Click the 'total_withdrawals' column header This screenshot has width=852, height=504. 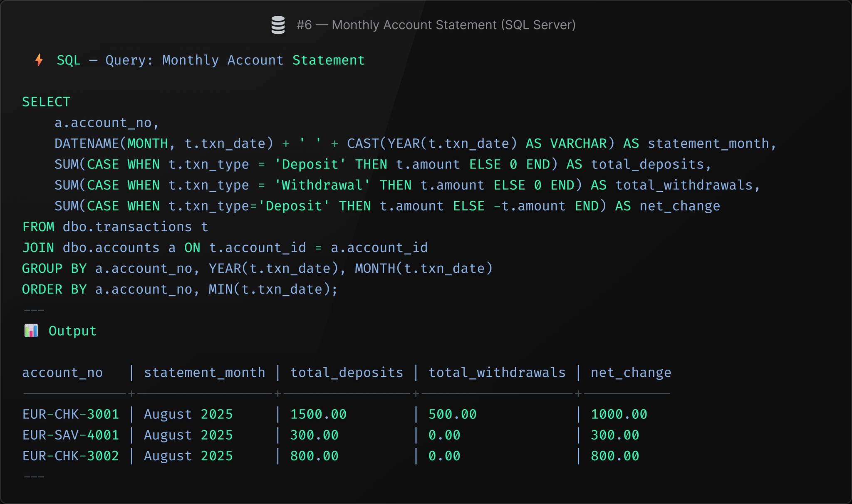pyautogui.click(x=497, y=373)
